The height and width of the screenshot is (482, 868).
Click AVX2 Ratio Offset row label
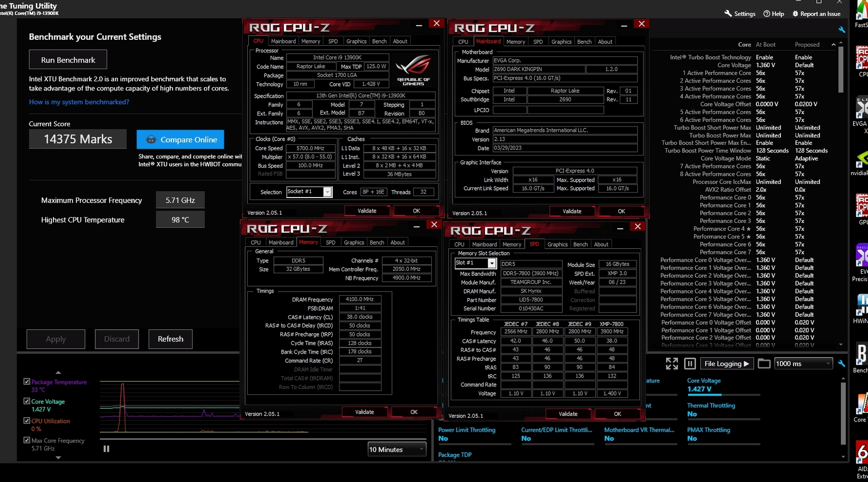tap(728, 189)
